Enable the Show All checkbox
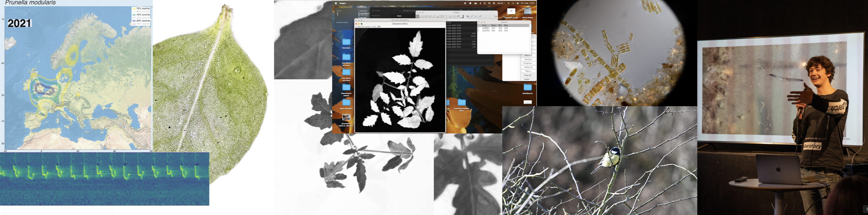 click(522, 75)
